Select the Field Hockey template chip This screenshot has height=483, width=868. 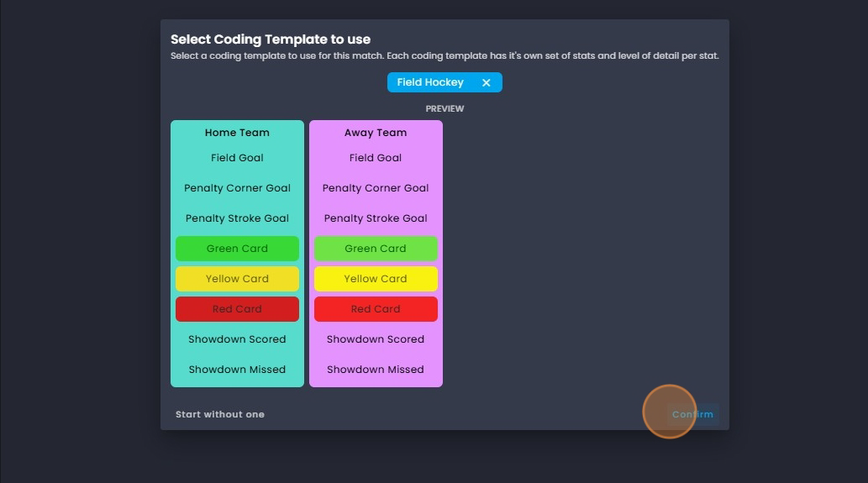445,82
